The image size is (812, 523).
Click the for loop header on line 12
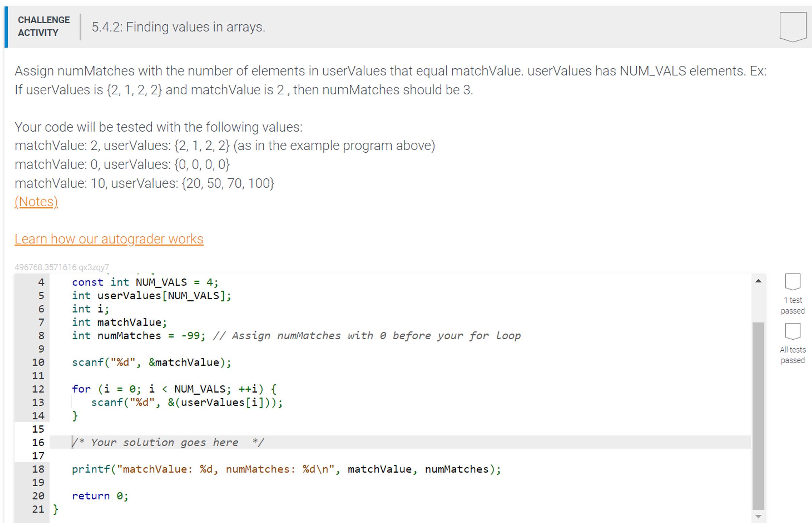(174, 389)
